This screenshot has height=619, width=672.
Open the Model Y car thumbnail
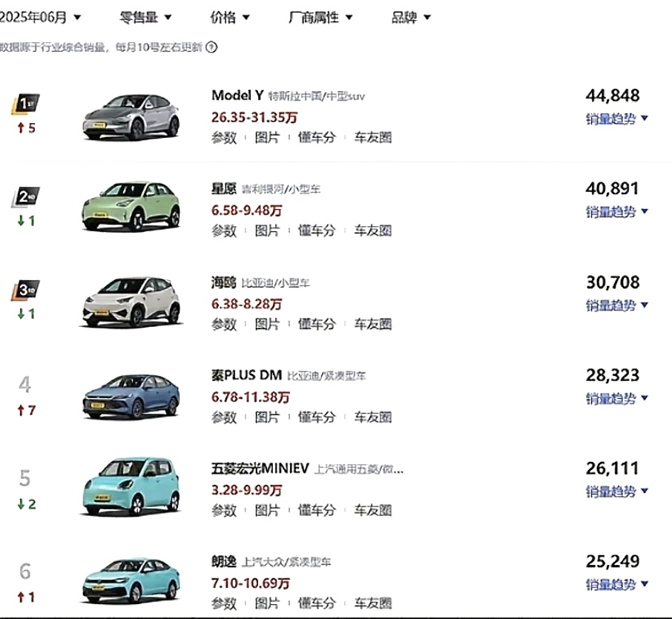131,117
